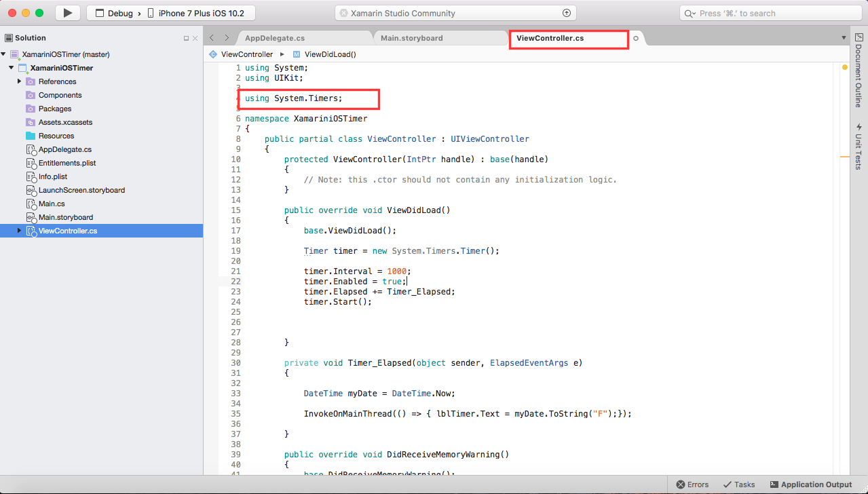868x494 pixels.
Task: Open the Tasks panel
Action: pos(738,484)
